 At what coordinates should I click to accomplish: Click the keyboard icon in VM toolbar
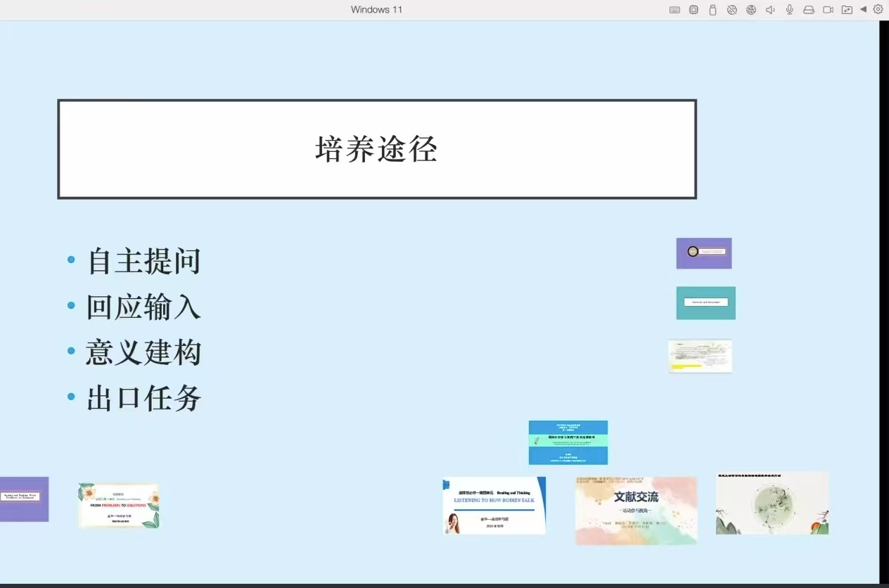(674, 10)
